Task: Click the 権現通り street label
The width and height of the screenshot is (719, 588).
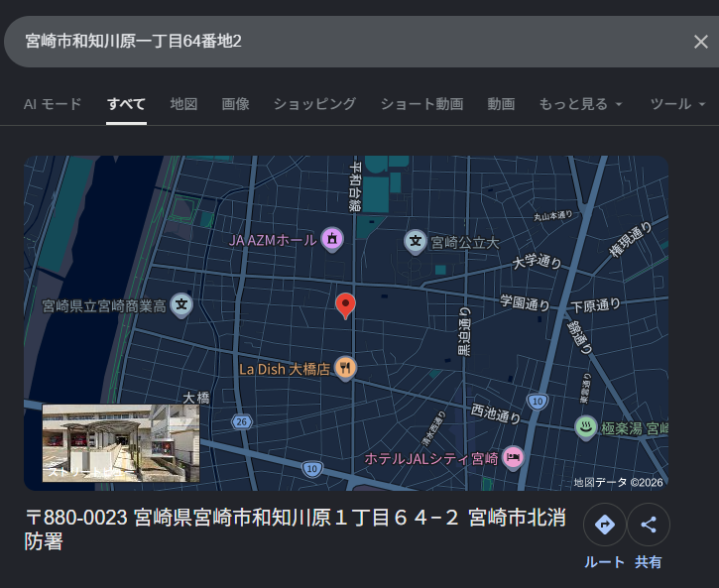Action: (630, 239)
